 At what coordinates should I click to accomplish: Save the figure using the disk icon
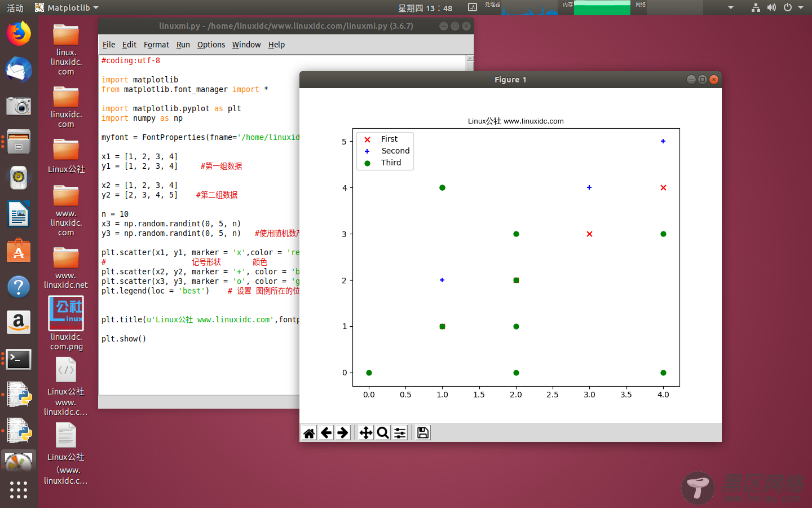click(423, 433)
